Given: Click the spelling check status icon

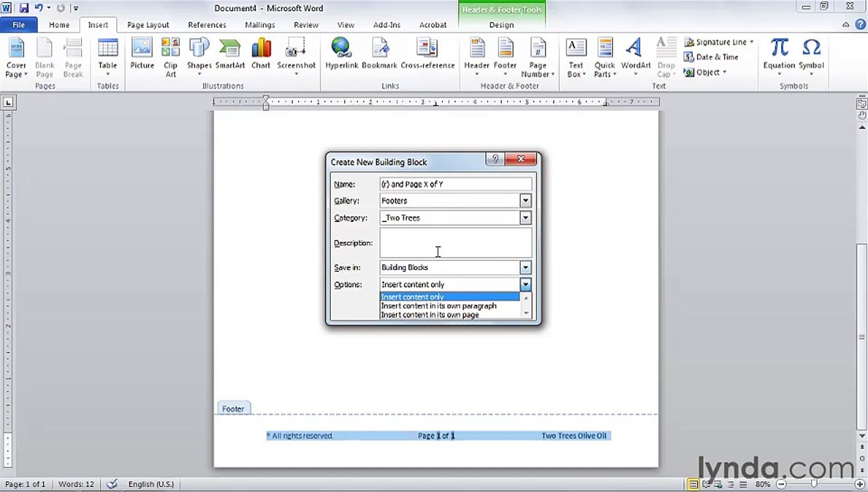Looking at the screenshot, I should point(112,484).
